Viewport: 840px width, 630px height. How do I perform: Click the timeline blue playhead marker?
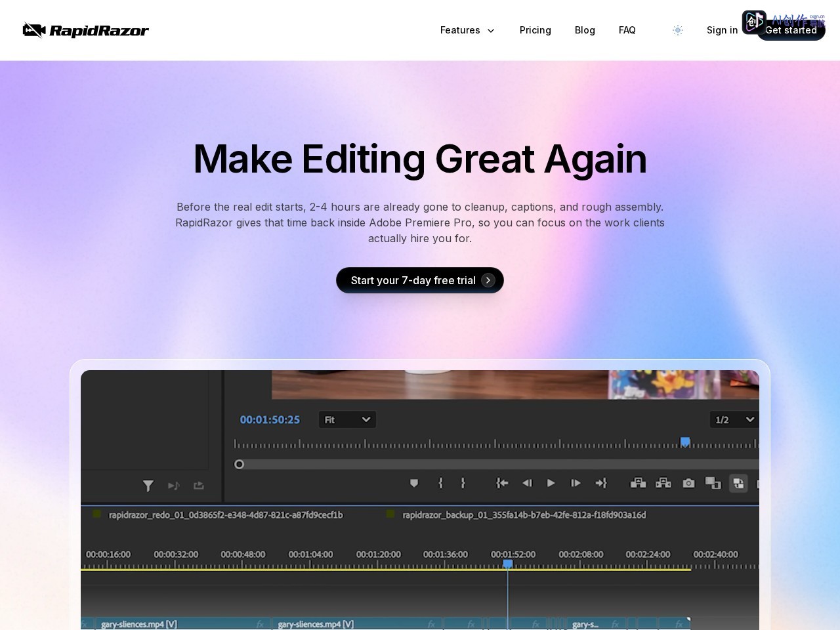(507, 564)
